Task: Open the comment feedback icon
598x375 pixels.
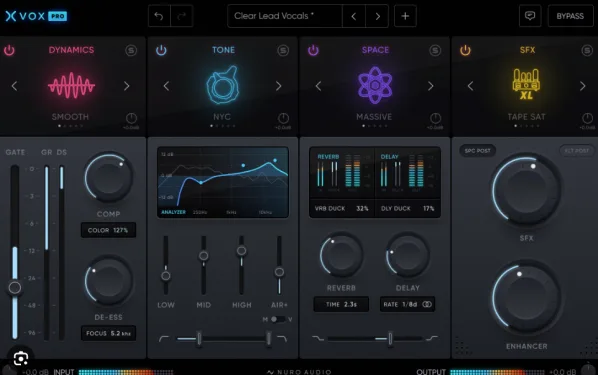Action: click(530, 16)
